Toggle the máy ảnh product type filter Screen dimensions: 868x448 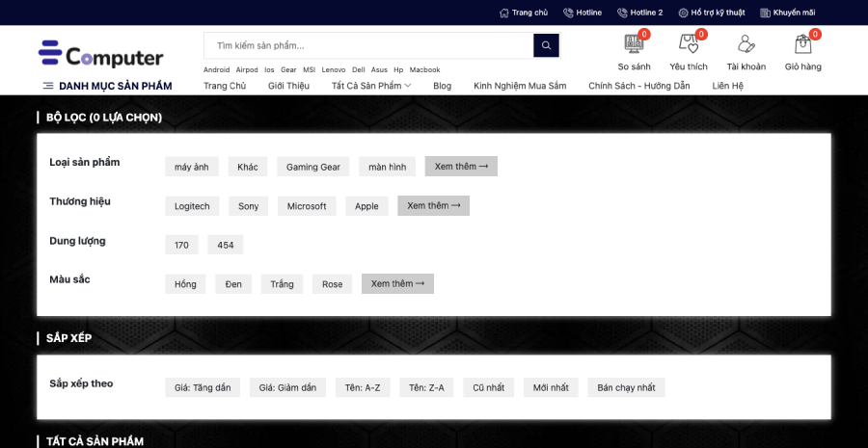(x=192, y=167)
